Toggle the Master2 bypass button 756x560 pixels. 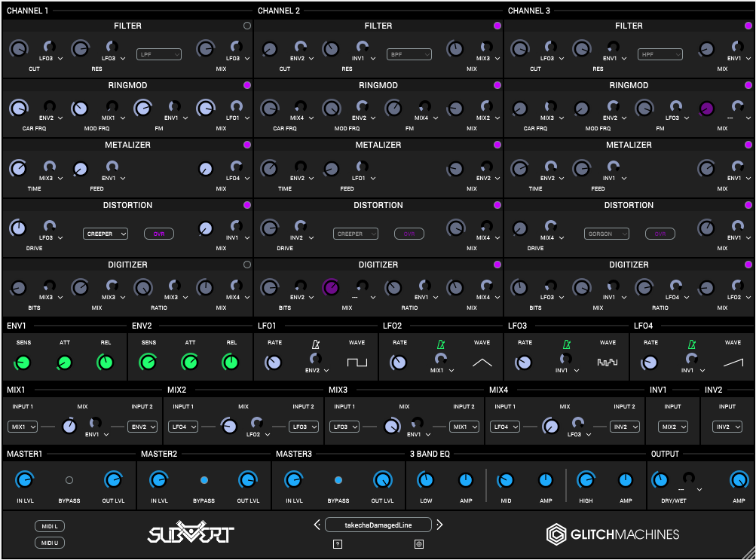pyautogui.click(x=204, y=480)
